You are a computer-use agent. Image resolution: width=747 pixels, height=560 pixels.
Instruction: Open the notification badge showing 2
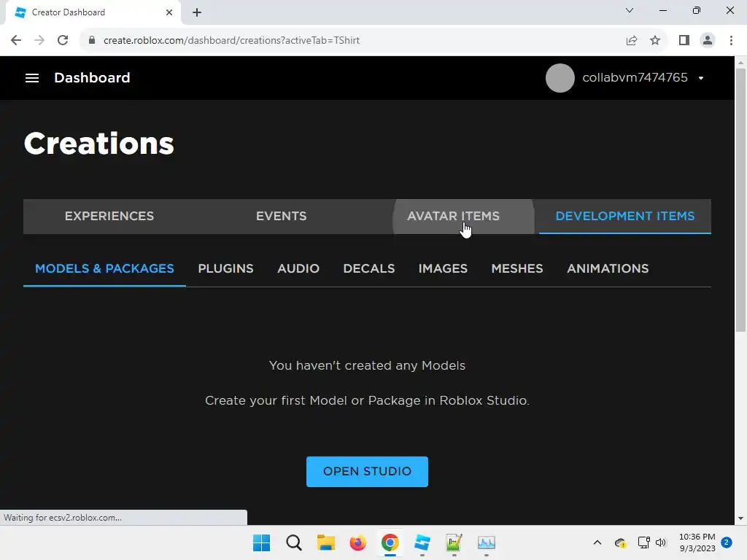click(x=727, y=542)
